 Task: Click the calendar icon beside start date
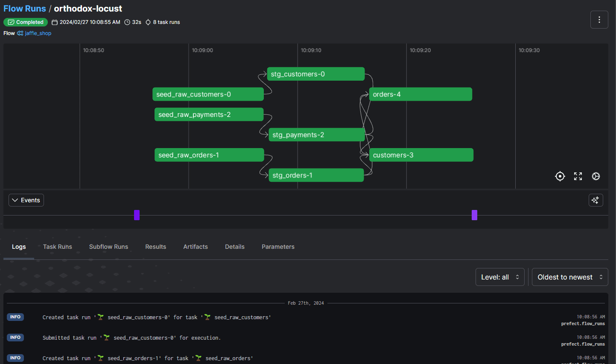(55, 22)
